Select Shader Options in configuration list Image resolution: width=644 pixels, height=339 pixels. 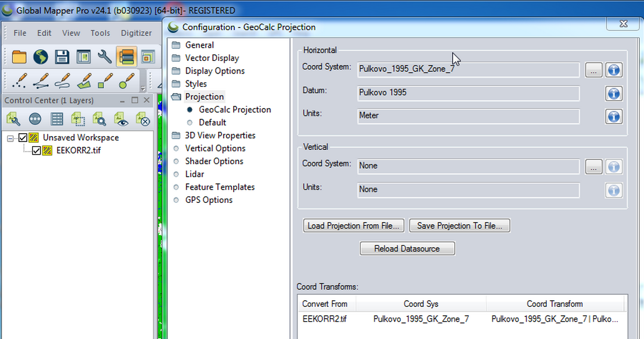click(x=214, y=162)
